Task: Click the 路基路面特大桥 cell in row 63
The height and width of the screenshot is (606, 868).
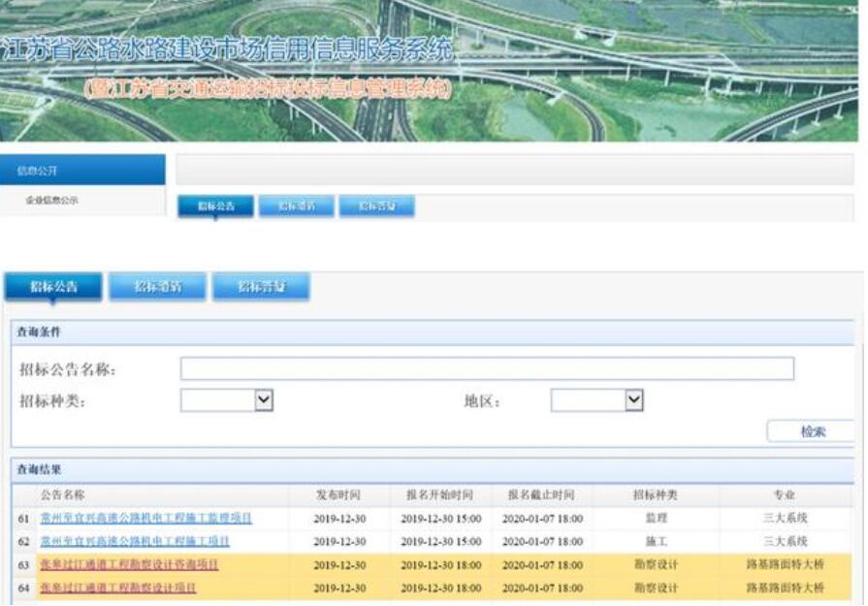Action: 785,564
